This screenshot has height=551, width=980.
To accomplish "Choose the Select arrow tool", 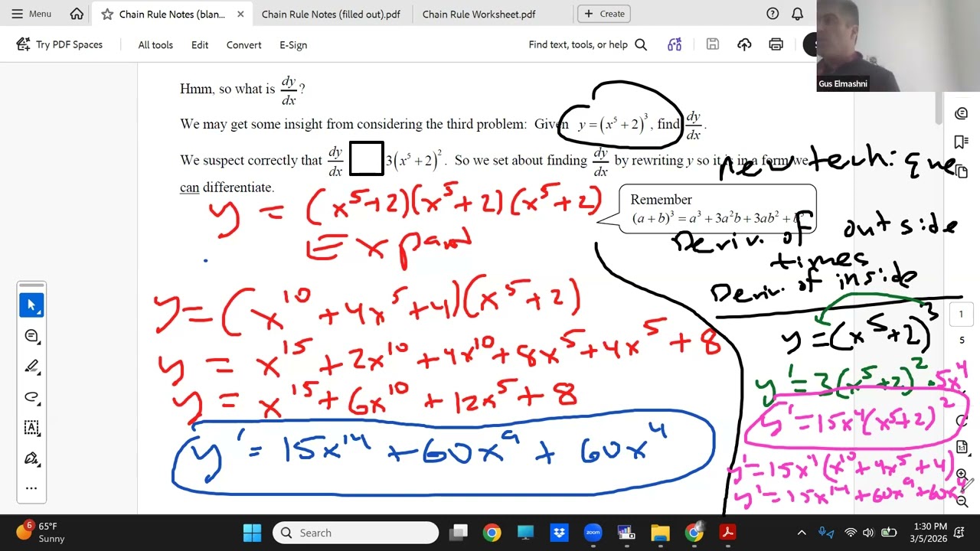I will click(31, 305).
